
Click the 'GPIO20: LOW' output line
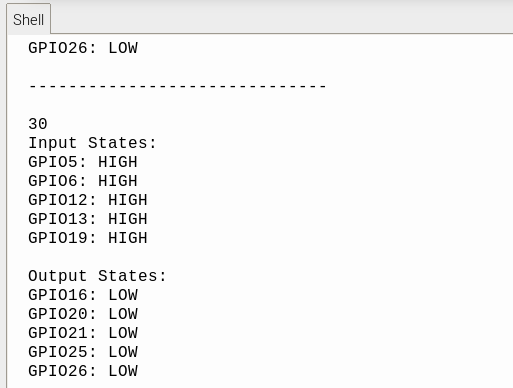(83, 314)
